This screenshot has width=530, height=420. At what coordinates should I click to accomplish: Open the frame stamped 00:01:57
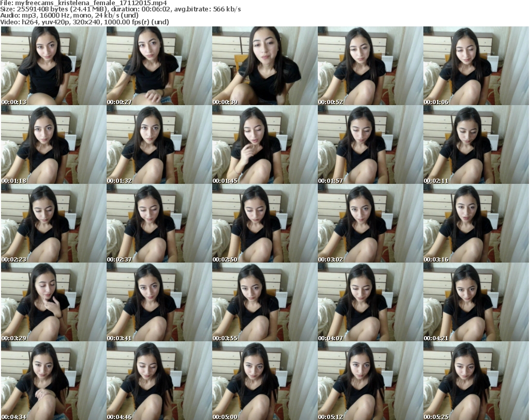coord(371,144)
